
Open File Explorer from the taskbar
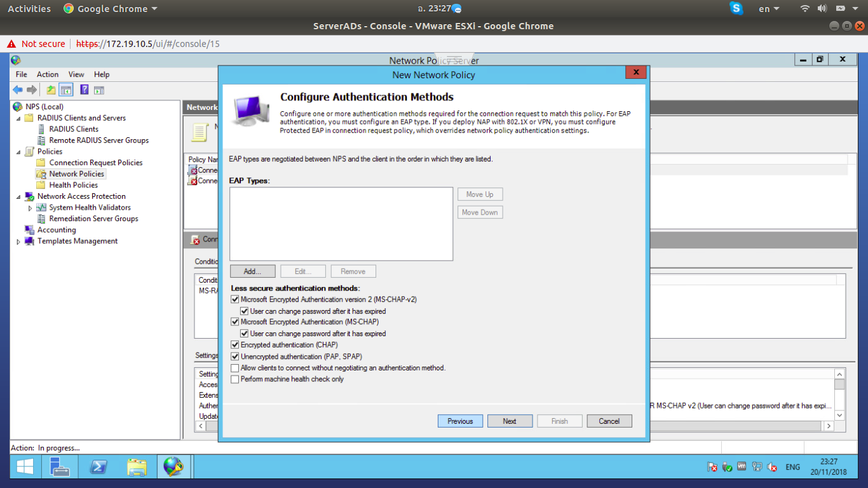(136, 467)
